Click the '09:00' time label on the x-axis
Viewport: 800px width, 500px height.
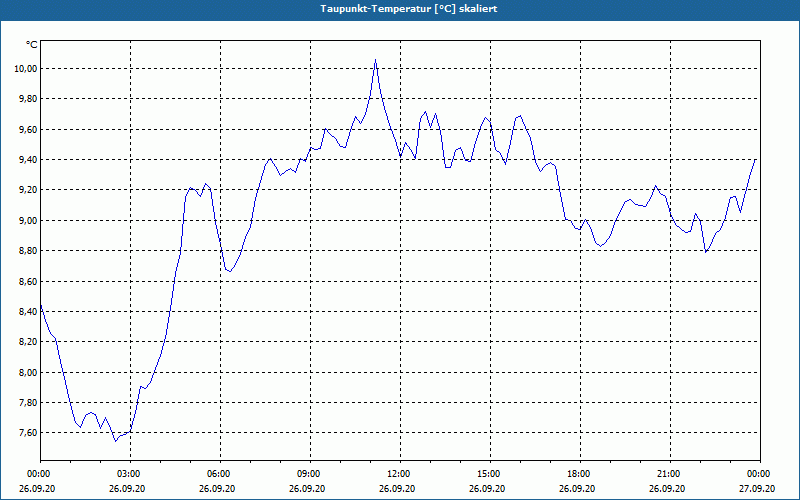pos(310,474)
